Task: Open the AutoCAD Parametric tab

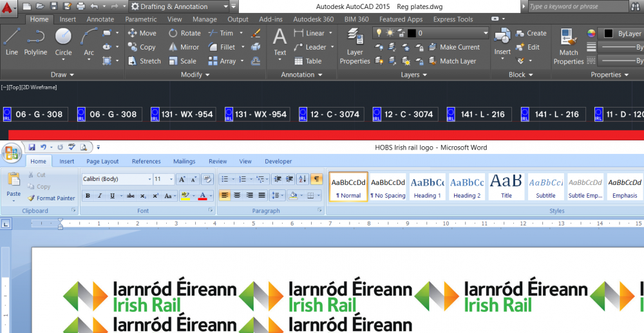Action: point(141,19)
